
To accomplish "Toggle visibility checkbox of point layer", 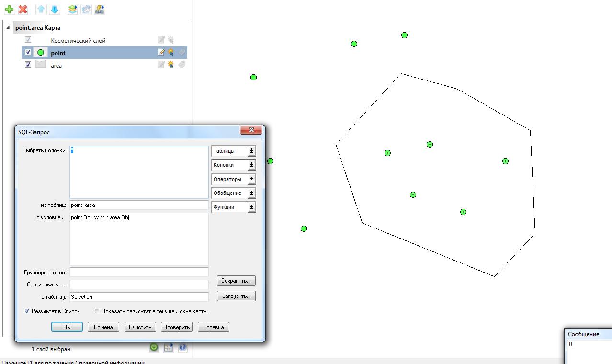I will (28, 52).
